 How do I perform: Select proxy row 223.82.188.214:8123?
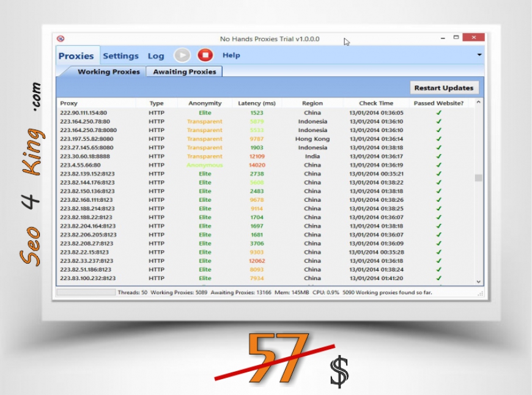[265, 209]
